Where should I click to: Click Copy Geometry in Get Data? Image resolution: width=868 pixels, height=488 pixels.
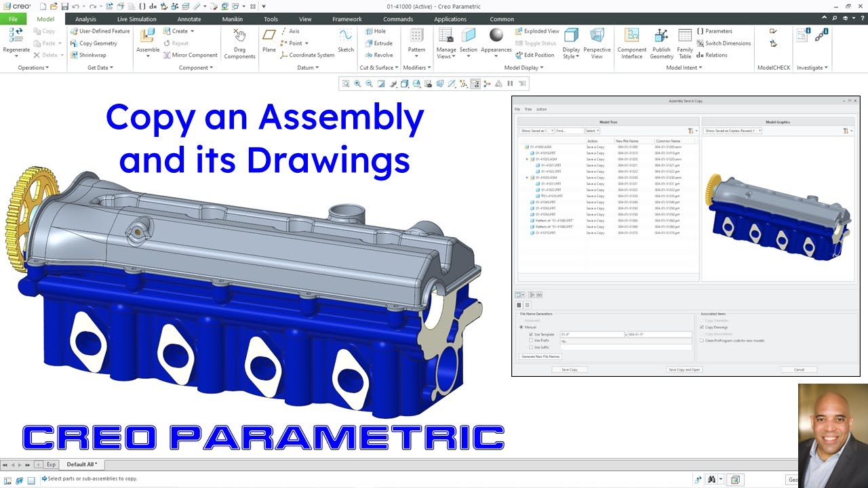tap(94, 43)
